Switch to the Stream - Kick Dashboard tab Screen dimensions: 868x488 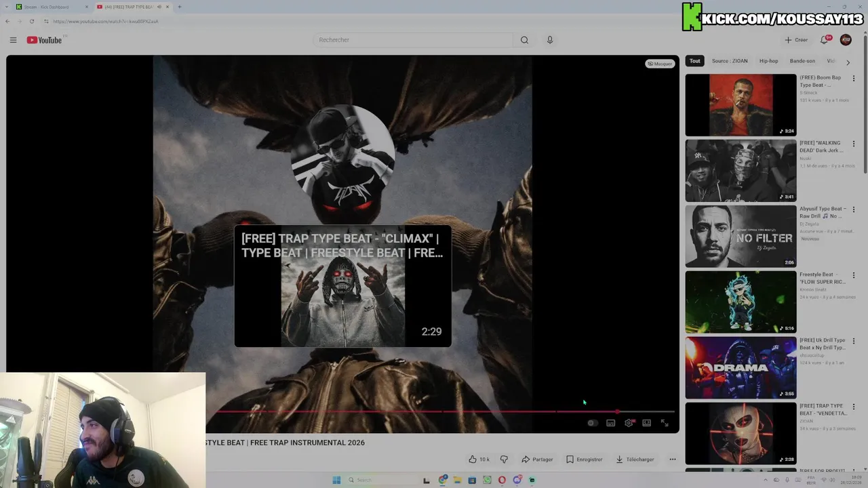[x=52, y=7]
